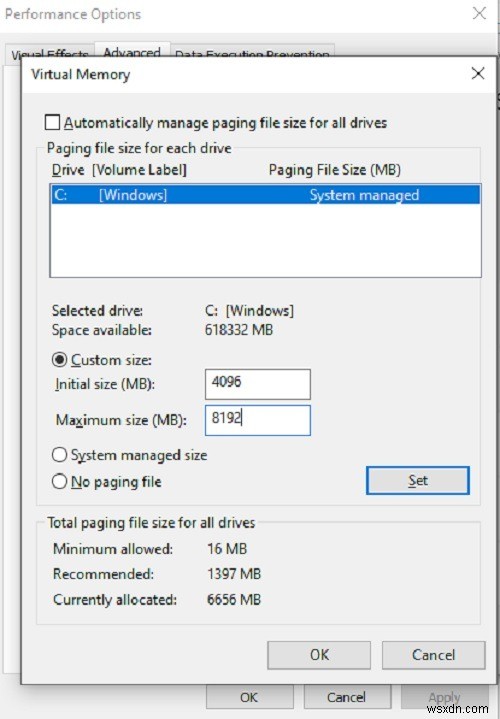The image size is (500, 719).
Task: Click Apply in Performance Options window
Action: [x=444, y=697]
